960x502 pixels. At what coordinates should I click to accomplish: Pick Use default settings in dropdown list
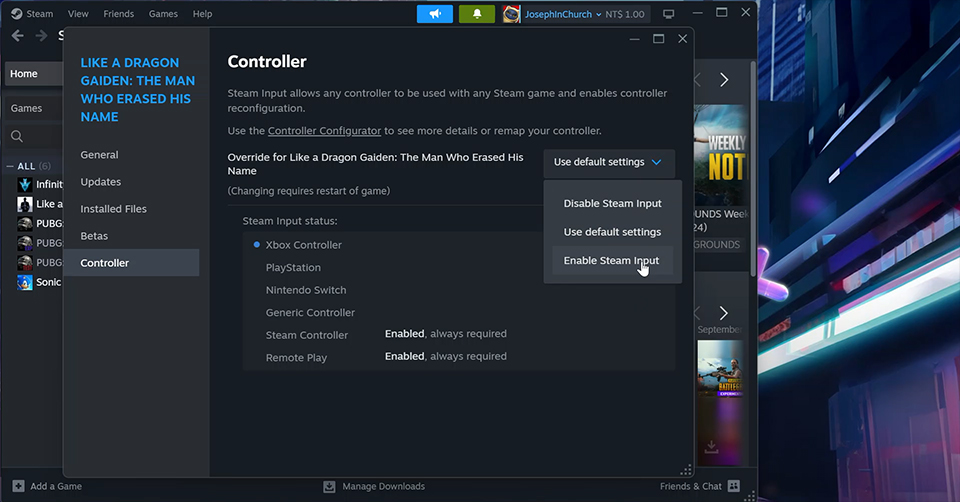tap(612, 232)
